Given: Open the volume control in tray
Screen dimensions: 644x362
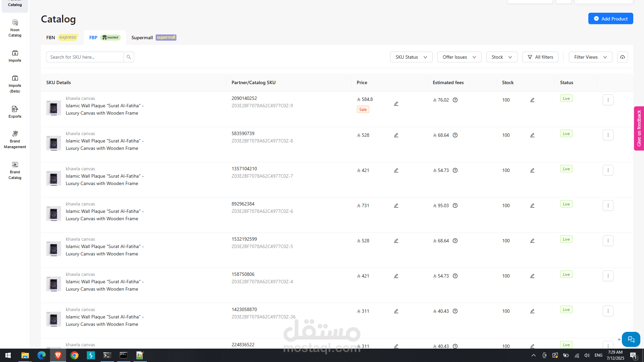Looking at the screenshot, I should click(x=587, y=355).
